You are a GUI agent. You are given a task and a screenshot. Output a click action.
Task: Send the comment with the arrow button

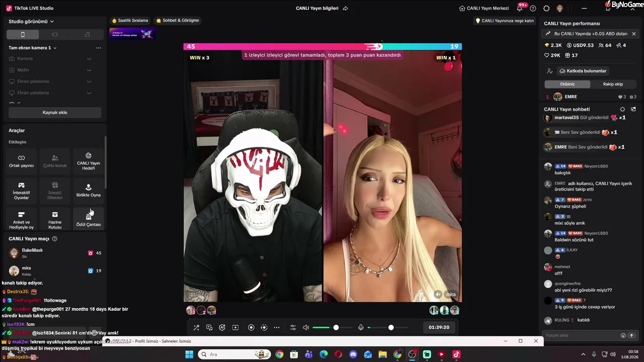pos(631,335)
